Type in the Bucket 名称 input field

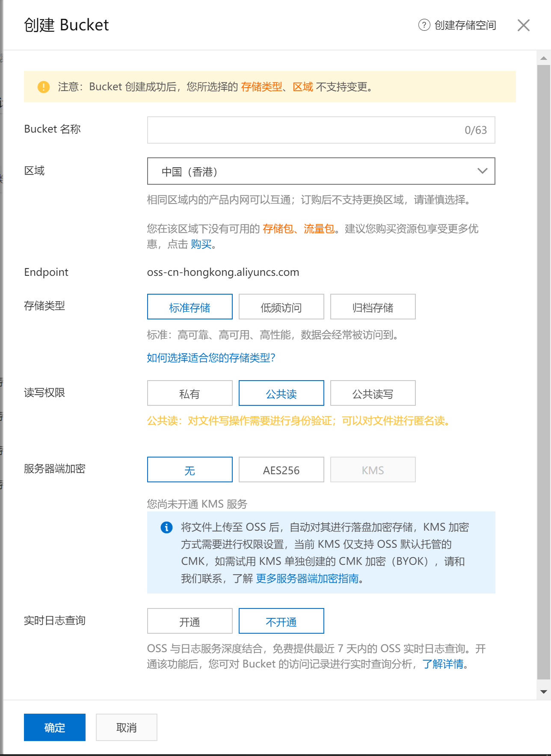pyautogui.click(x=304, y=130)
